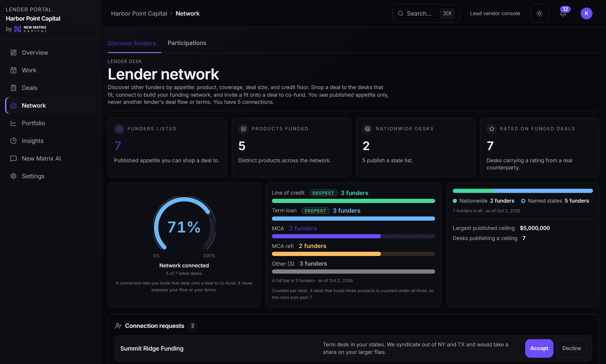Click the Named states blue legend ring
Image resolution: width=606 pixels, height=364 pixels.
[x=523, y=201]
